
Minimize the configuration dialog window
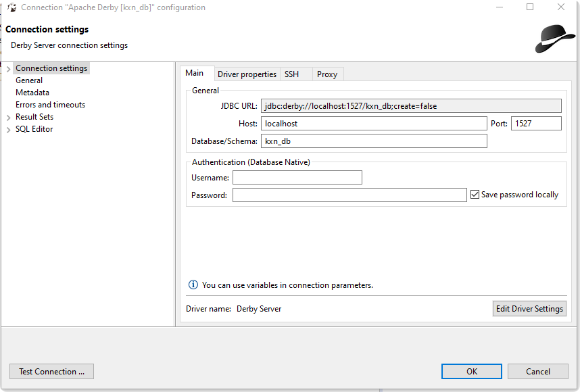tap(500, 7)
